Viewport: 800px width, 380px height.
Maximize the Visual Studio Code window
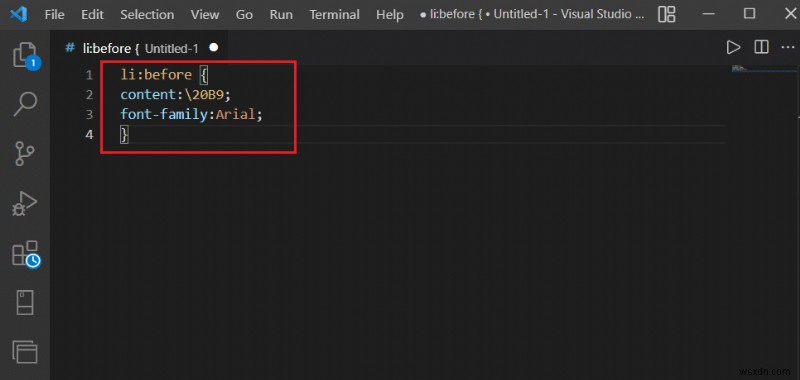coord(749,13)
